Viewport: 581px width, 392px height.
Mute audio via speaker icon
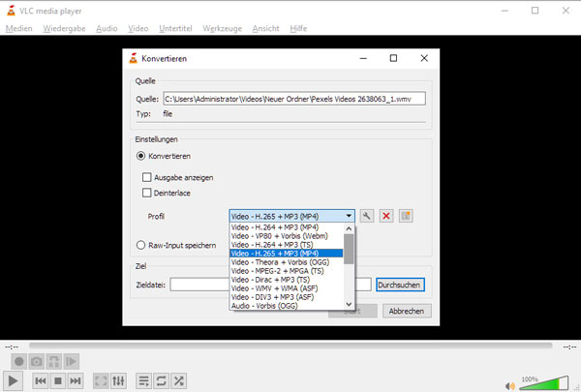(510, 385)
